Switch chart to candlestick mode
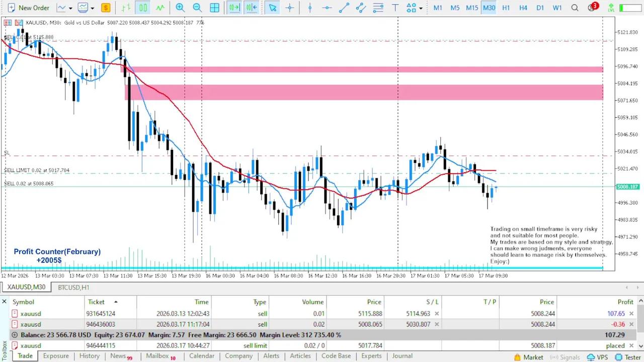The image size is (644, 362). 143,8
